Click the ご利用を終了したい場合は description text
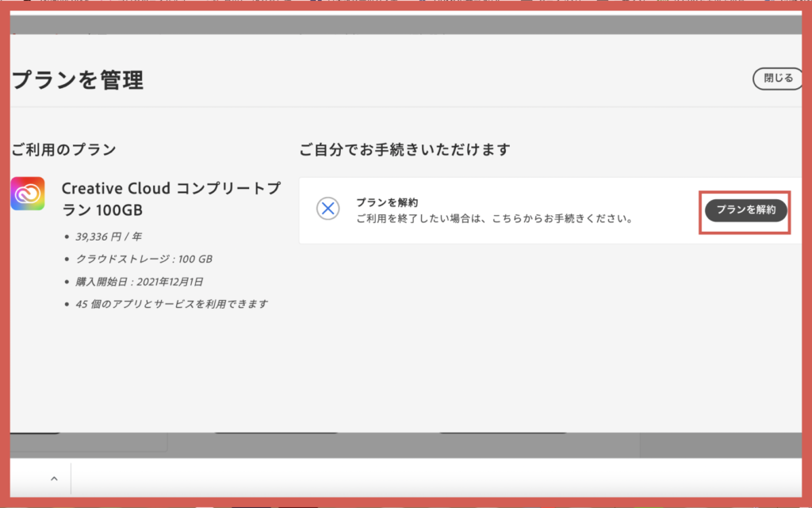Image resolution: width=812 pixels, height=508 pixels. [x=495, y=219]
